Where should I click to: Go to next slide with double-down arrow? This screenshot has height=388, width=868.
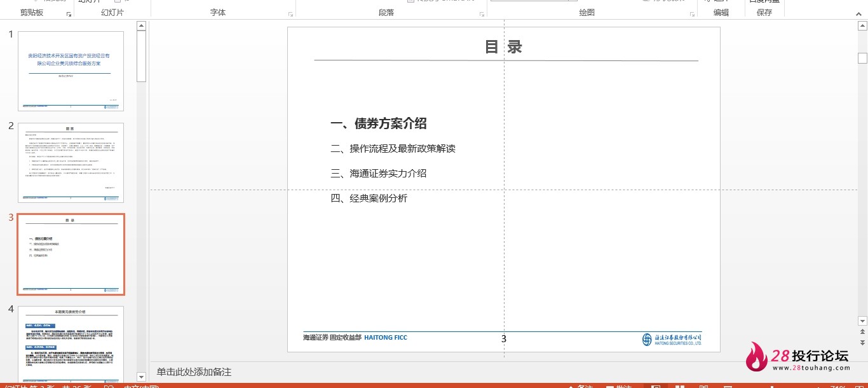point(862,342)
